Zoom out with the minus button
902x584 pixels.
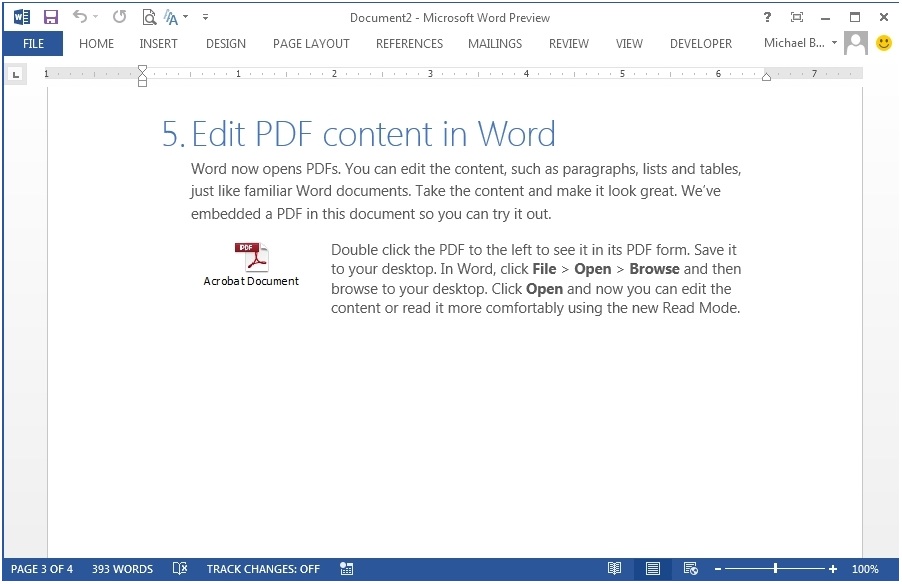(x=718, y=570)
